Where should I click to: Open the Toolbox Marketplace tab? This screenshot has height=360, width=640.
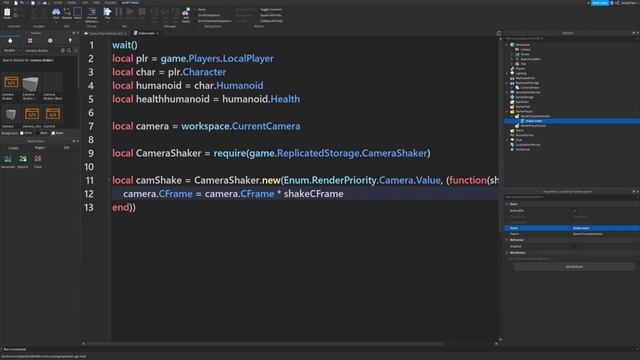(10, 40)
